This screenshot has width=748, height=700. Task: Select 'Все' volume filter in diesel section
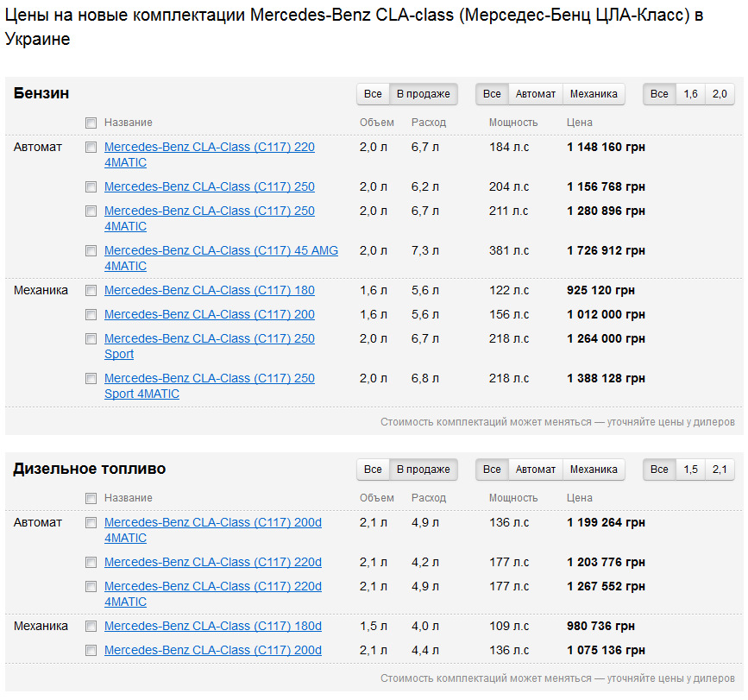659,470
